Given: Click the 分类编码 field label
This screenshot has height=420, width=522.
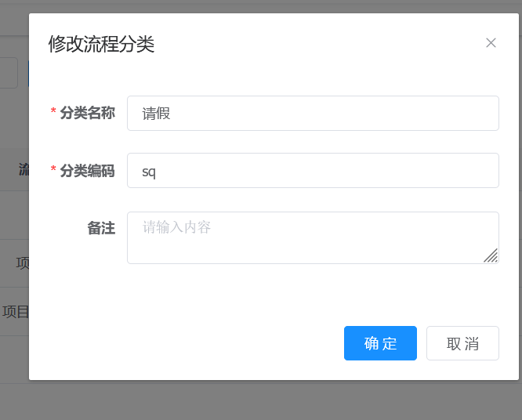Looking at the screenshot, I should click(x=87, y=170).
